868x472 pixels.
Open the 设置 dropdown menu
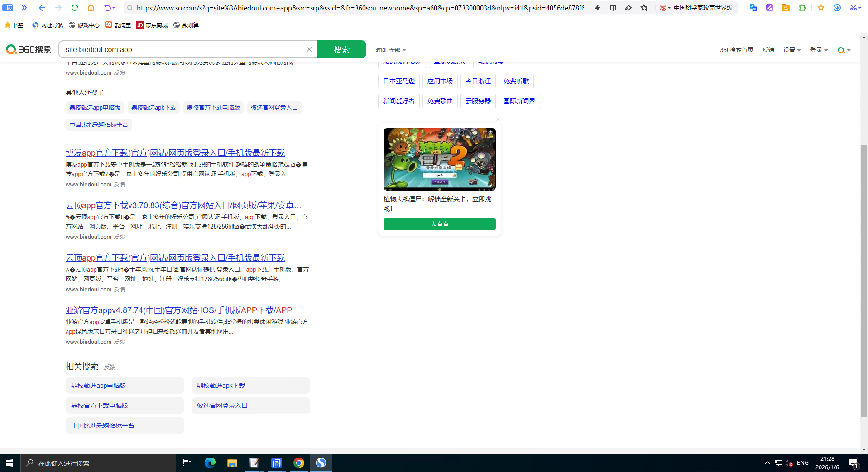pos(791,50)
